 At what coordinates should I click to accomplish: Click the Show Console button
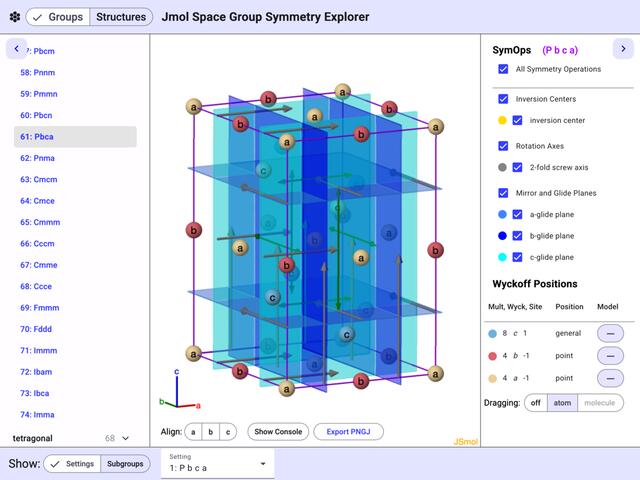point(278,431)
